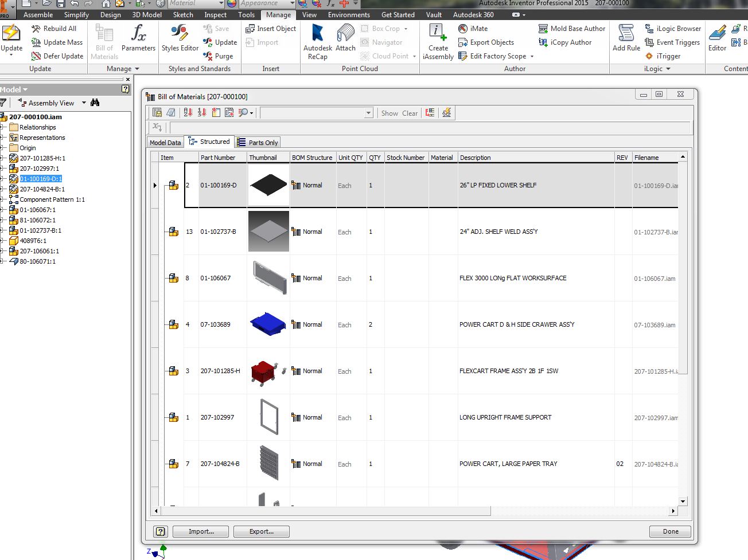
Task: Click iTrigger command
Action: 663,56
